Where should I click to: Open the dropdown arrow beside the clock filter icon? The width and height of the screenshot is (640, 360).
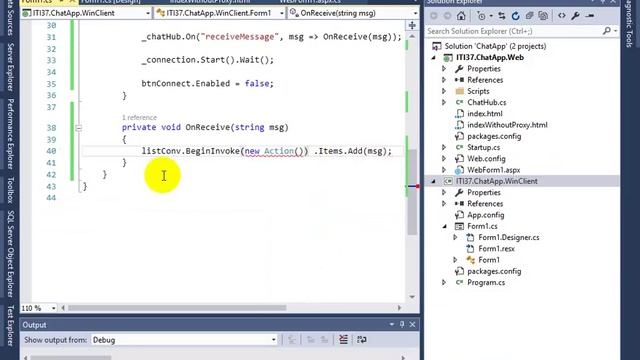click(491, 16)
